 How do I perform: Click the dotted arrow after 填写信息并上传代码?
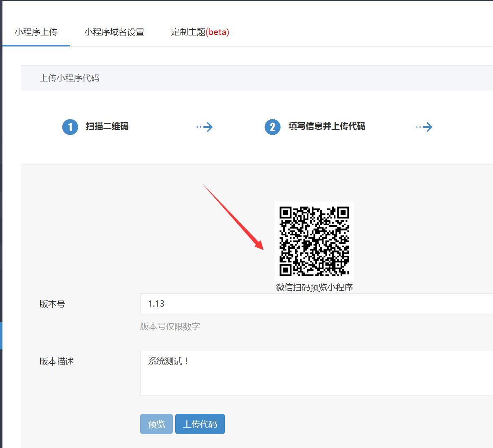(424, 127)
